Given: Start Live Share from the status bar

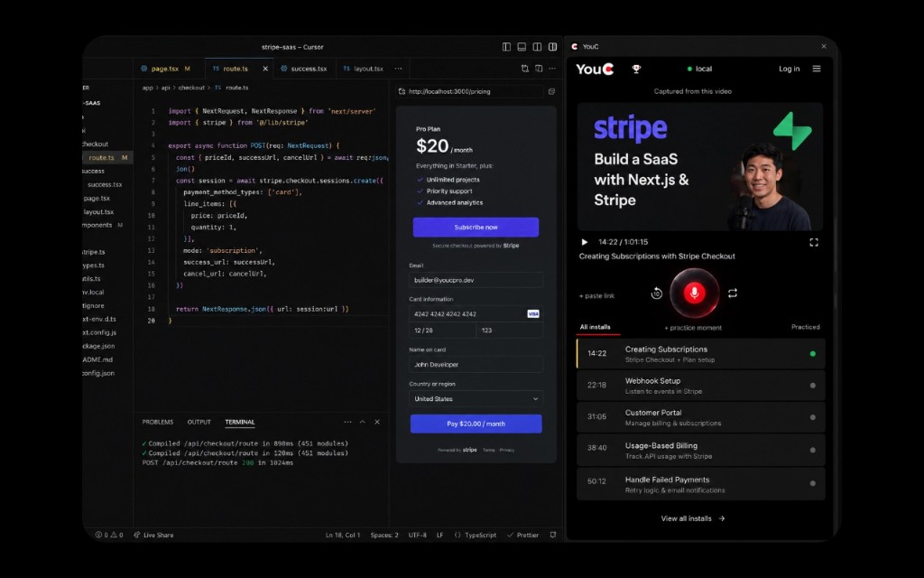Looking at the screenshot, I should pyautogui.click(x=153, y=535).
